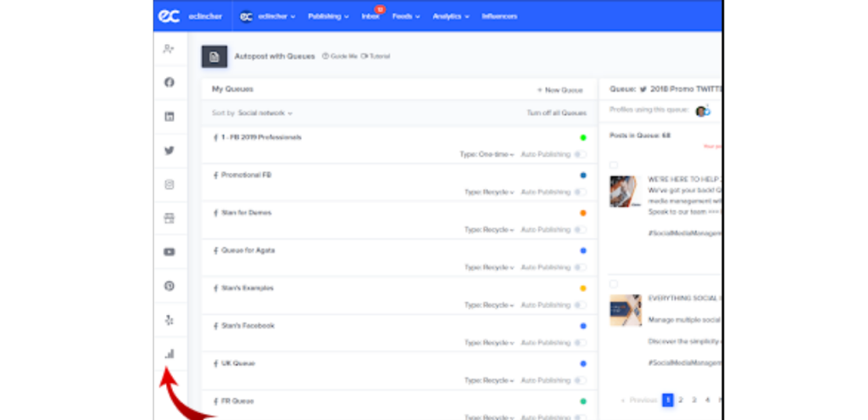Click the Twitter bird sidebar icon

[170, 151]
